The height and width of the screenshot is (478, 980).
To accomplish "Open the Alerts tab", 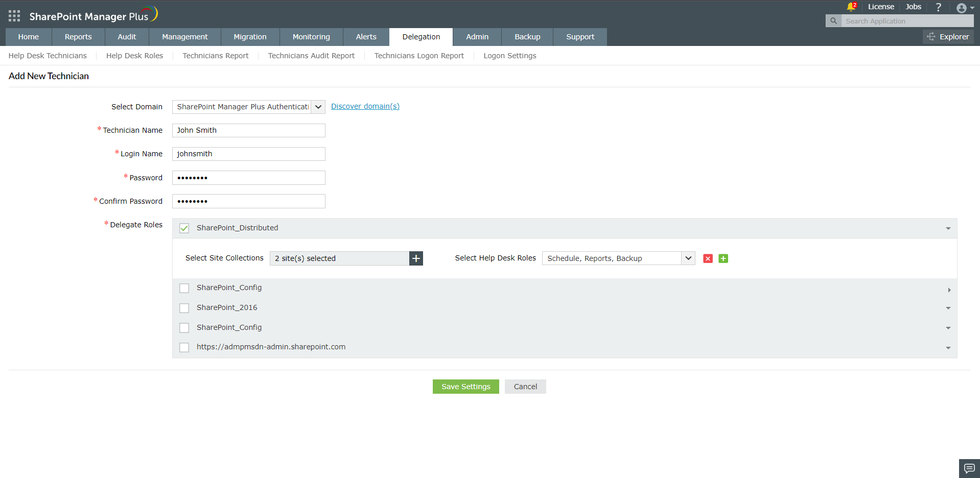I will click(366, 37).
